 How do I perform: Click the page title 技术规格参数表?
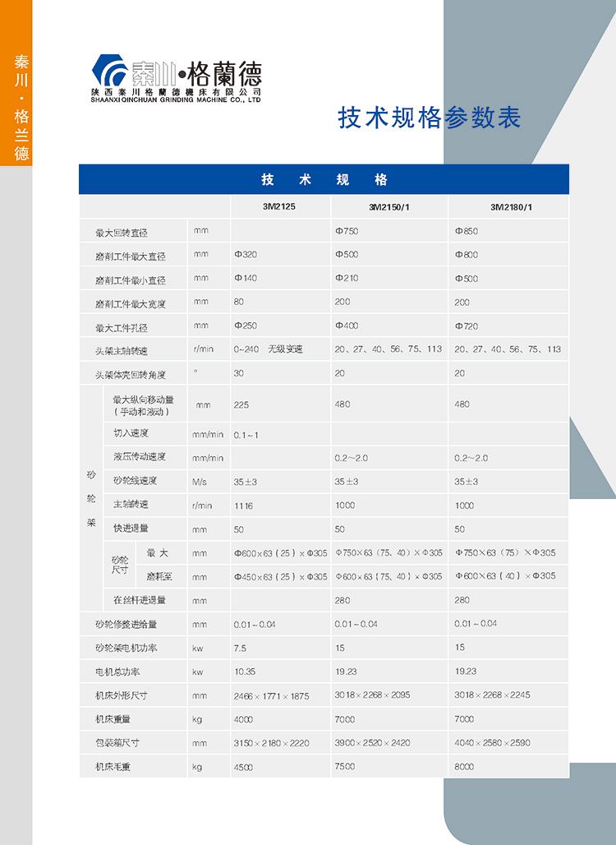pyautogui.click(x=430, y=118)
